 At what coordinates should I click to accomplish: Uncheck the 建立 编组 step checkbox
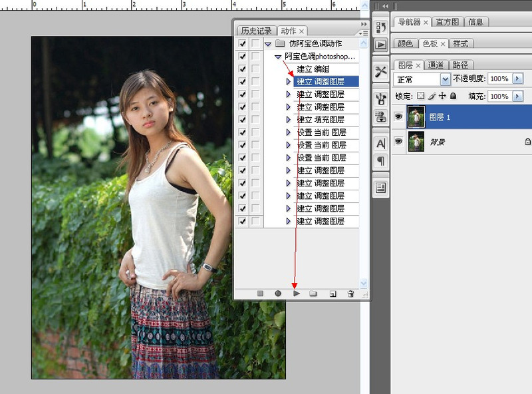[x=242, y=69]
